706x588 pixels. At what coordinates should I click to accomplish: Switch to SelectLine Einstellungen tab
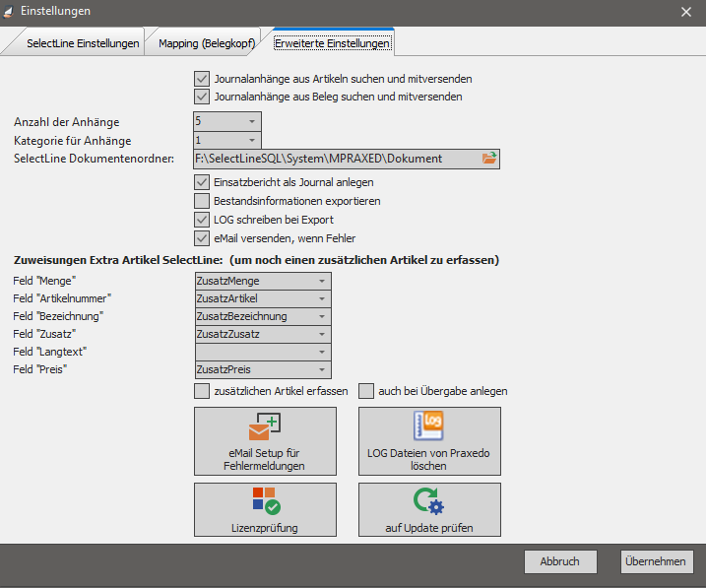click(83, 43)
